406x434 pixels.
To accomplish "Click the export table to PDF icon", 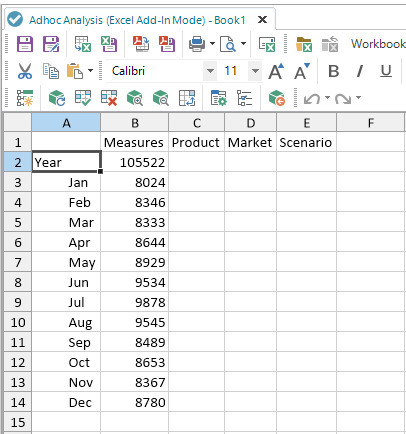I will 141,44.
